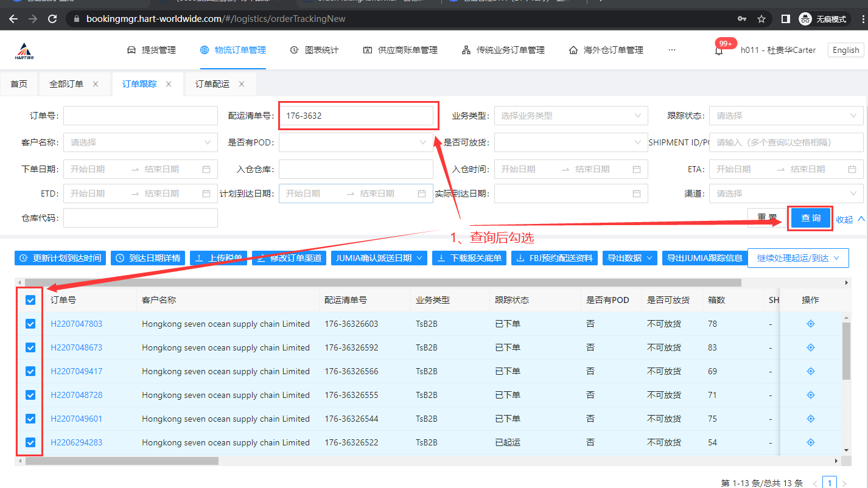
Task: Open order link H2207049417
Action: [77, 371]
